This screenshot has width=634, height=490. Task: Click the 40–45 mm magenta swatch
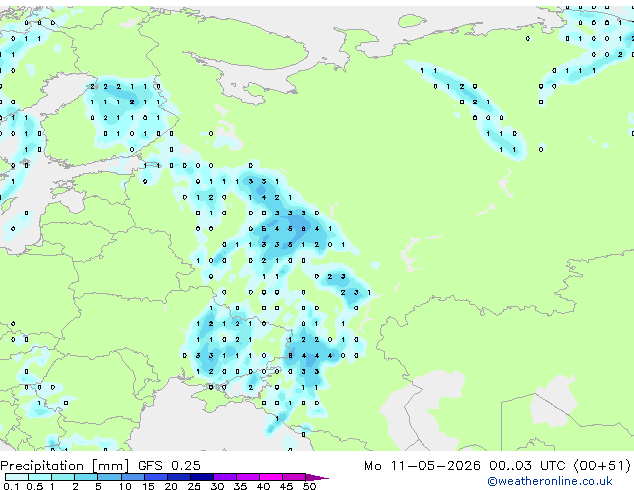(271, 477)
